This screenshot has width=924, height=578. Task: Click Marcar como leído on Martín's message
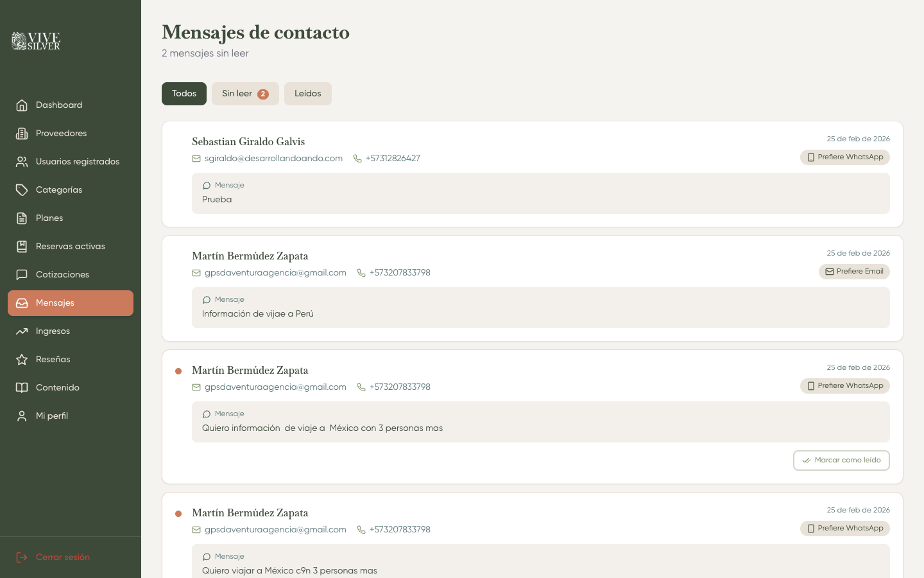click(841, 460)
